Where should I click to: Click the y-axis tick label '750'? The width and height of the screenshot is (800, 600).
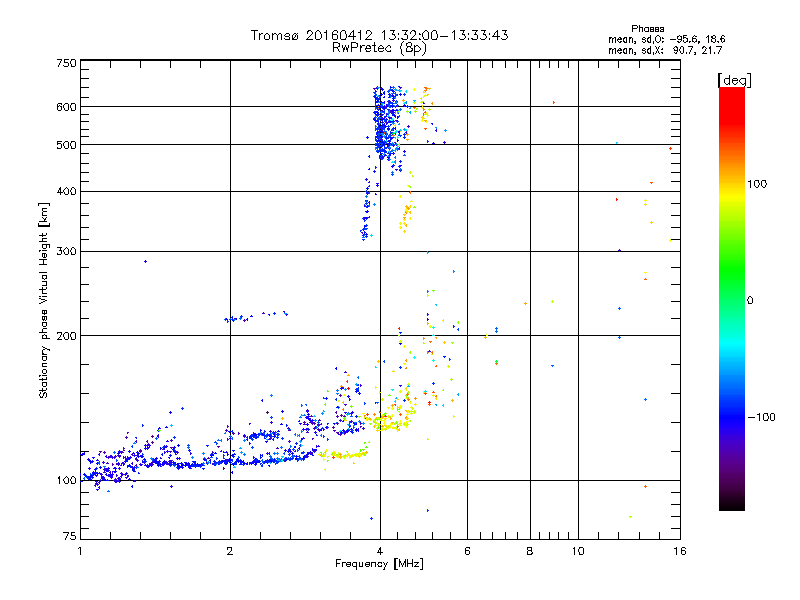pos(67,63)
